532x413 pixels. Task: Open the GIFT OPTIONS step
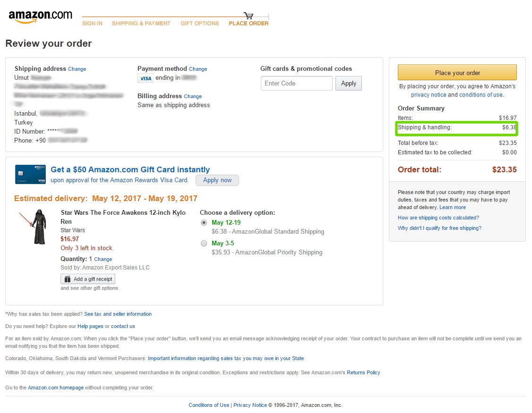click(199, 24)
